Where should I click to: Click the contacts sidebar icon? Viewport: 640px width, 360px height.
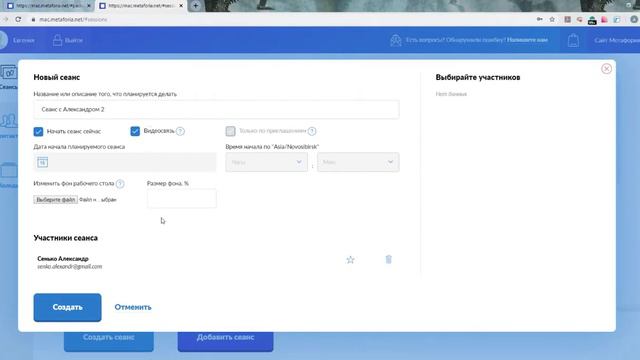(x=9, y=121)
